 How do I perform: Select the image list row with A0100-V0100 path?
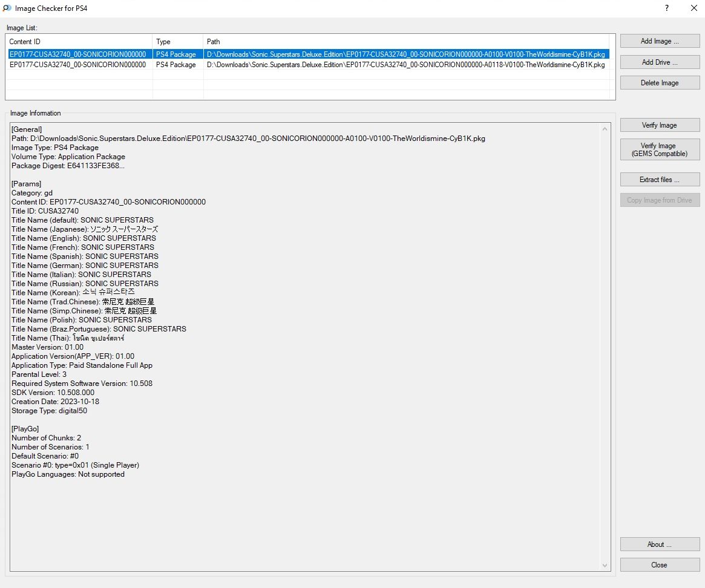click(309, 54)
